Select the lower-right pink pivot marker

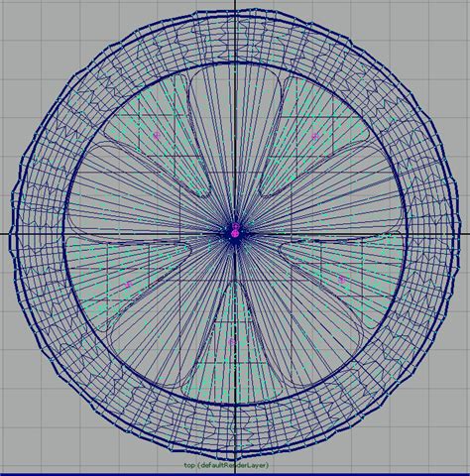(x=342, y=280)
